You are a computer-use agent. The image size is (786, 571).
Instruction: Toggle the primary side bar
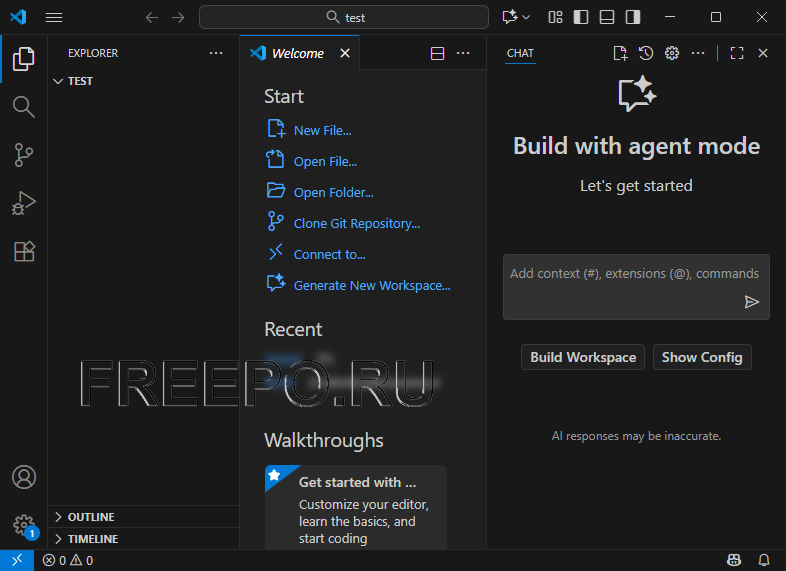[581, 17]
